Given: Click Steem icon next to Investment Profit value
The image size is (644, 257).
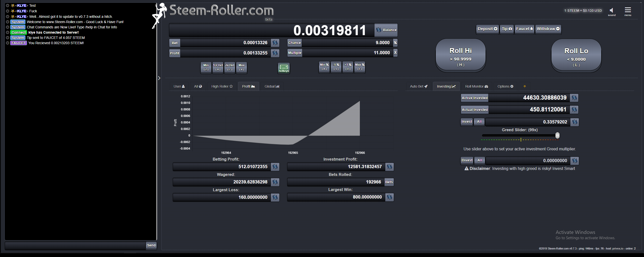Looking at the screenshot, I should pos(390,167).
